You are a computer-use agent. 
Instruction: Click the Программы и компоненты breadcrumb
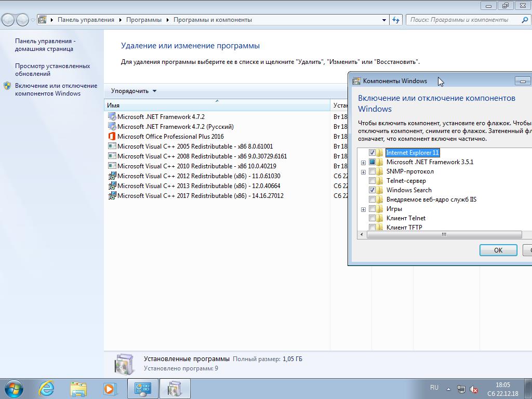[212, 20]
